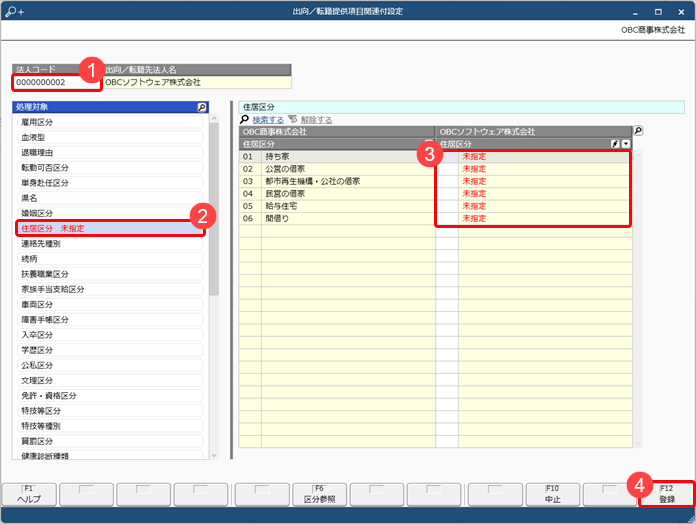Image resolution: width=696 pixels, height=524 pixels.
Task: Select 連絡先種別 in the list
Action: pos(110,243)
